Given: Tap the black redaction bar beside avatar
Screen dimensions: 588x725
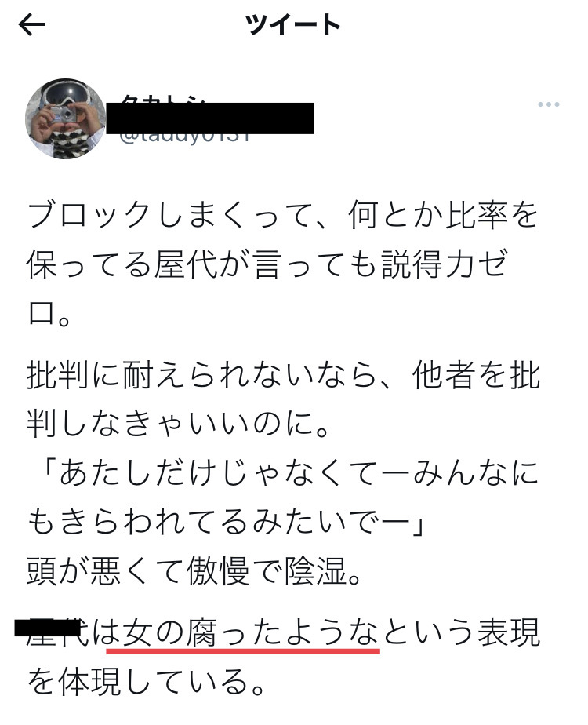Looking at the screenshot, I should [x=210, y=118].
